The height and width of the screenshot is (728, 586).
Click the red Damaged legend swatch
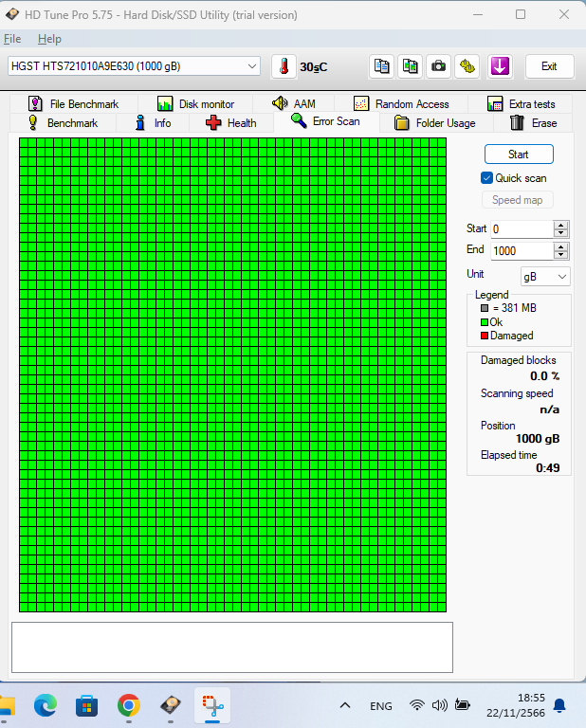click(x=485, y=336)
